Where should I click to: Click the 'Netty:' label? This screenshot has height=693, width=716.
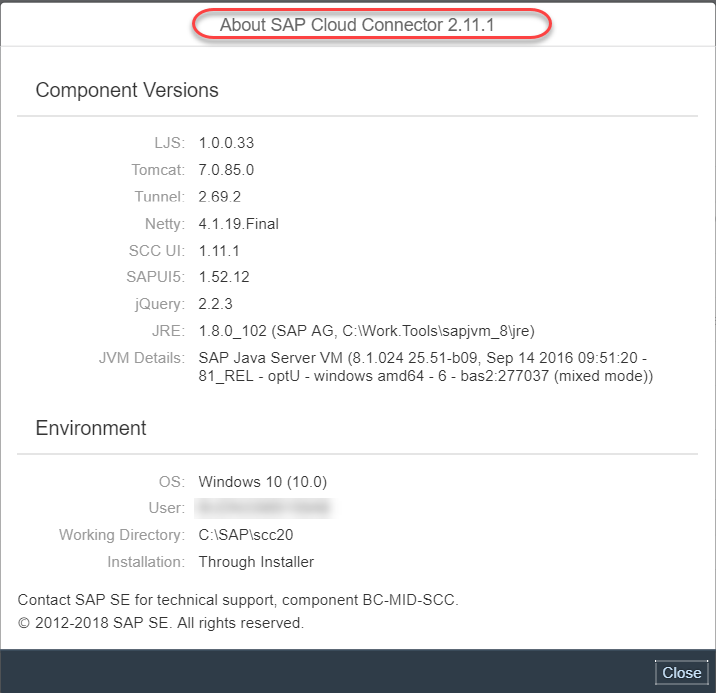click(x=165, y=224)
